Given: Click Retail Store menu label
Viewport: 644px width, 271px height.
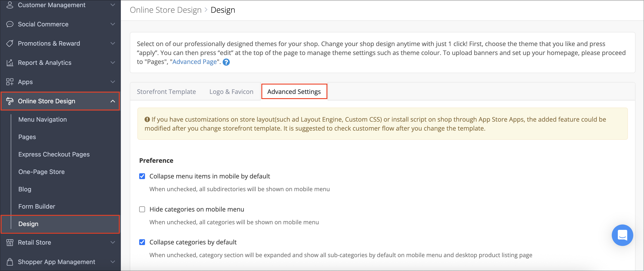Looking at the screenshot, I should (x=34, y=243).
